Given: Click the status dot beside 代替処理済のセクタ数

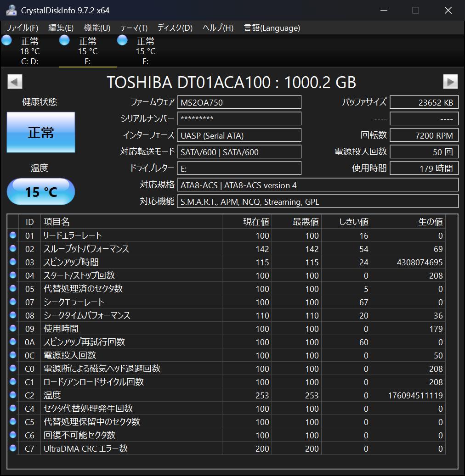Looking at the screenshot, I should (12, 289).
